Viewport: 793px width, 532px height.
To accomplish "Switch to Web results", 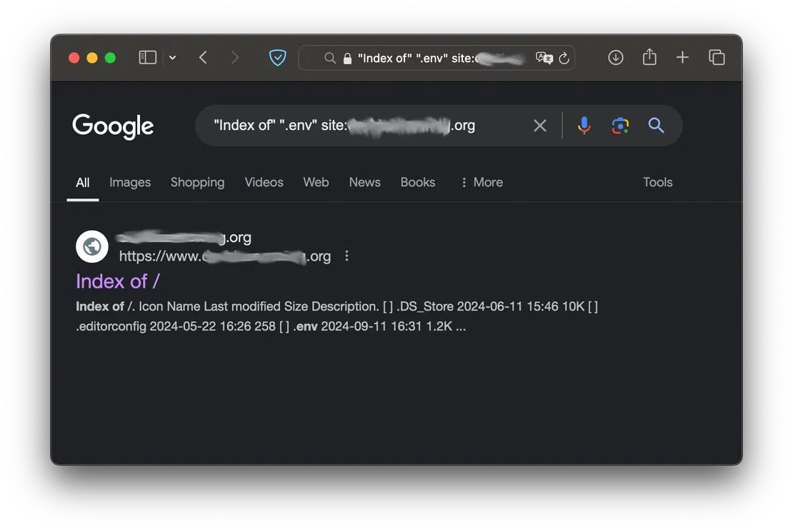I will (316, 182).
